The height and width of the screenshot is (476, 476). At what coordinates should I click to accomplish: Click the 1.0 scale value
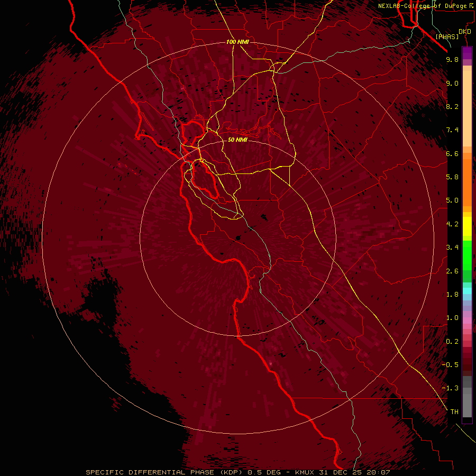(452, 318)
